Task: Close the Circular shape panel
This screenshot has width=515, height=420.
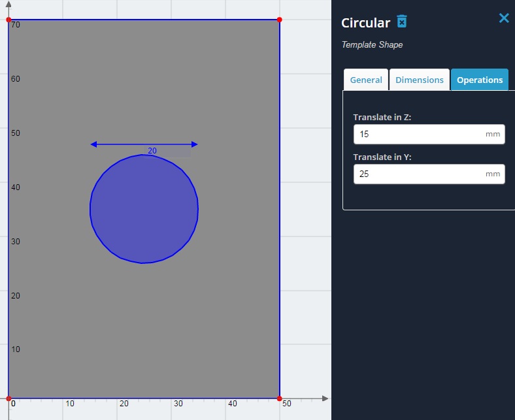Action: point(504,18)
